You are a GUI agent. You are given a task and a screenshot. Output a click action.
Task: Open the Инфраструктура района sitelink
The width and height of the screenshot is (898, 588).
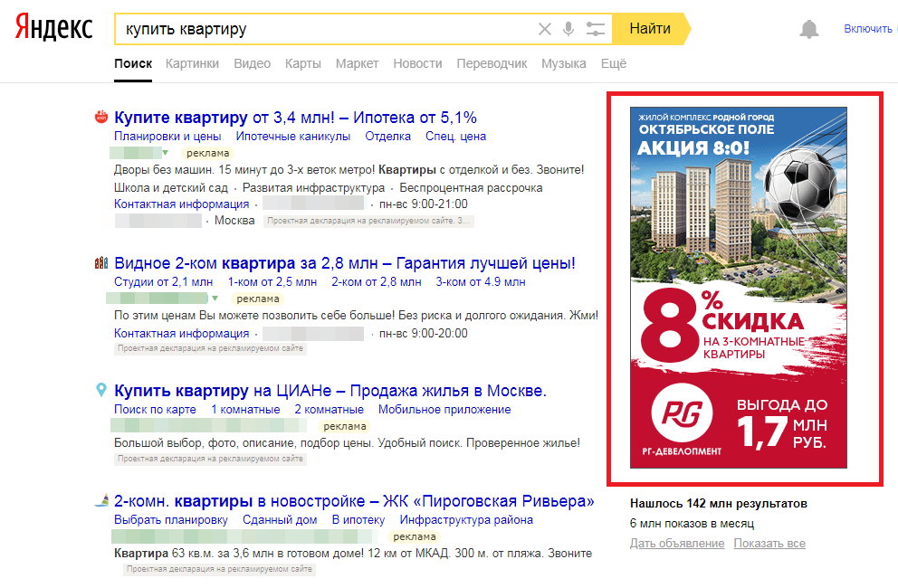466,520
